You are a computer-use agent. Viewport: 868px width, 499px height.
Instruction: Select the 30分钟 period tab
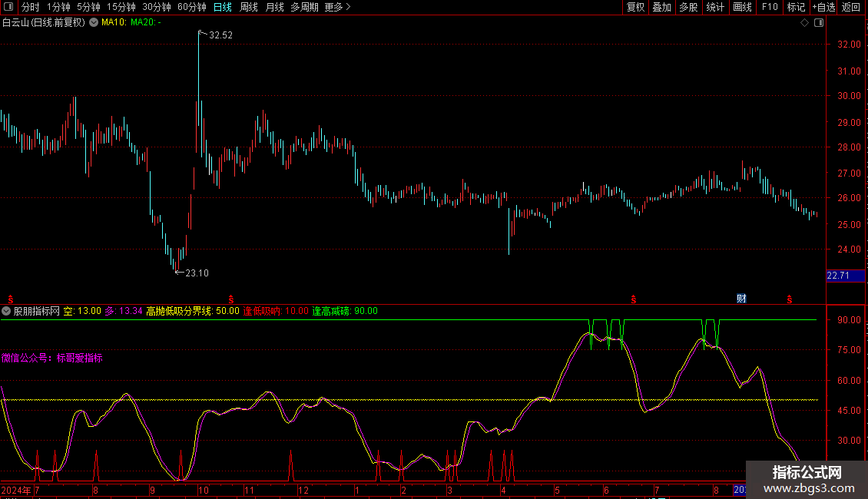tap(156, 7)
